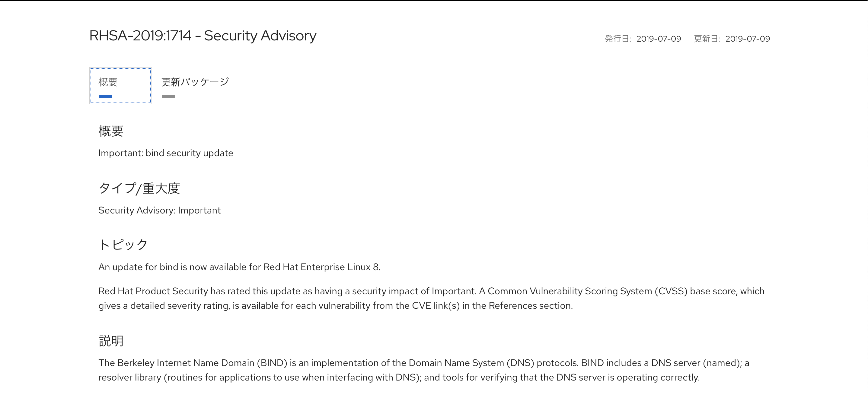868x395 pixels.
Task: Click the Red Hat Product Security paragraph
Action: tap(431, 298)
